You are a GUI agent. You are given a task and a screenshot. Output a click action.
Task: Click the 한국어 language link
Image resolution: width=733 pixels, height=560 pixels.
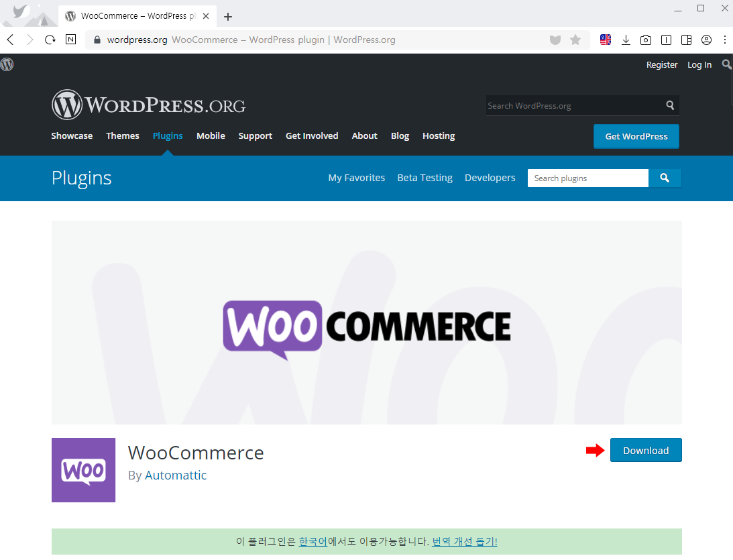coord(313,541)
